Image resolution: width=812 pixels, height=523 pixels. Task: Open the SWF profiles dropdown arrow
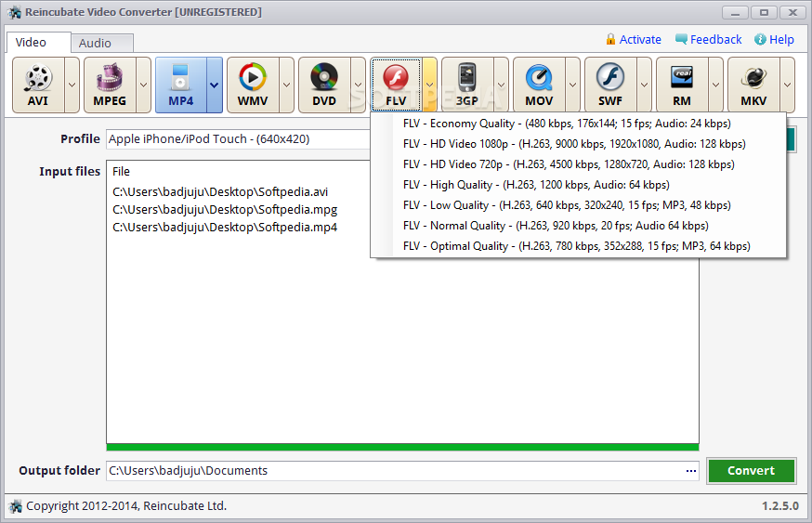point(644,85)
